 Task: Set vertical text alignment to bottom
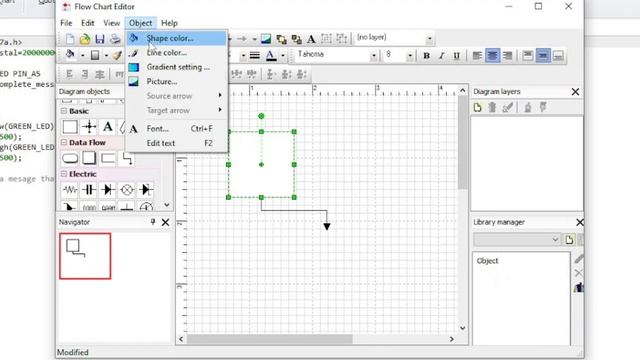tap(558, 56)
